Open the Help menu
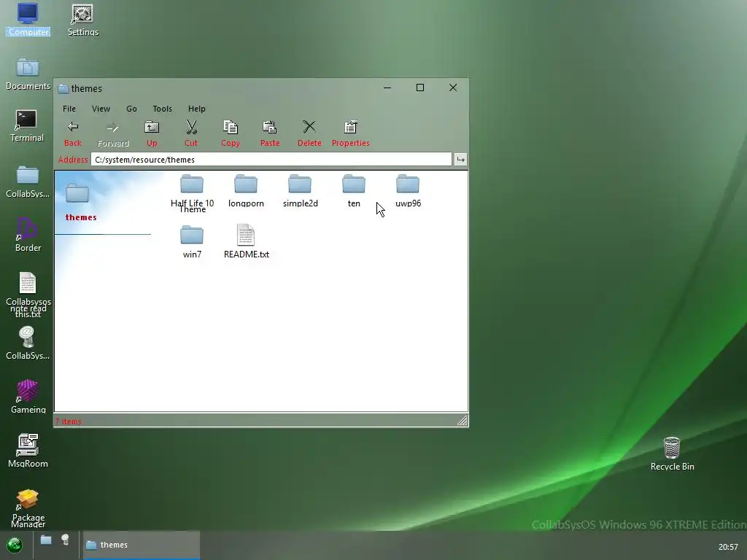The height and width of the screenshot is (560, 747). (196, 109)
